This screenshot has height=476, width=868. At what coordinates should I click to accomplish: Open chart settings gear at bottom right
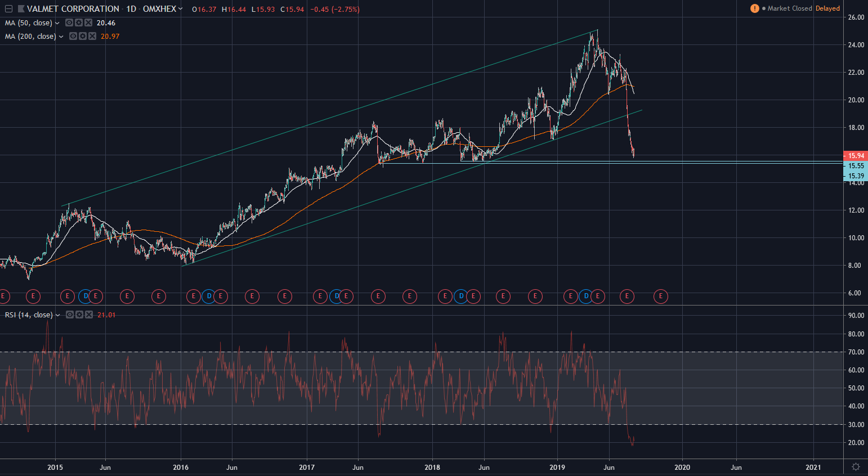tap(856, 467)
